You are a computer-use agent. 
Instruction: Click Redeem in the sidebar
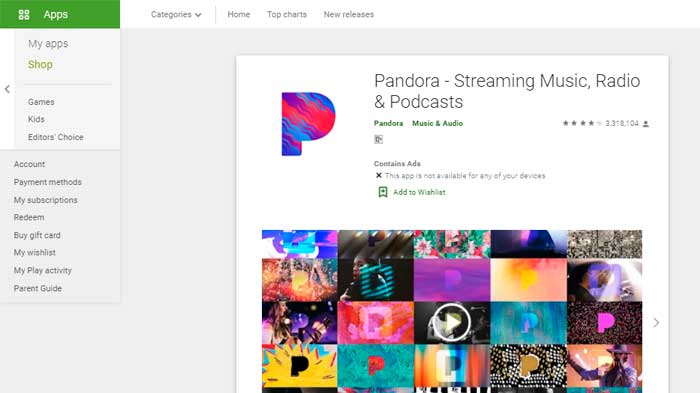coord(29,217)
